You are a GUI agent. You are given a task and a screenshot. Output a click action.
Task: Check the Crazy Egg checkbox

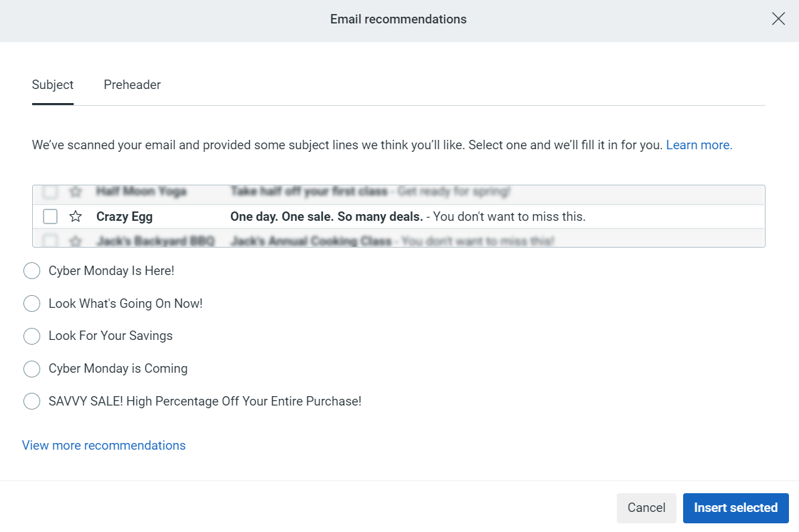point(50,215)
